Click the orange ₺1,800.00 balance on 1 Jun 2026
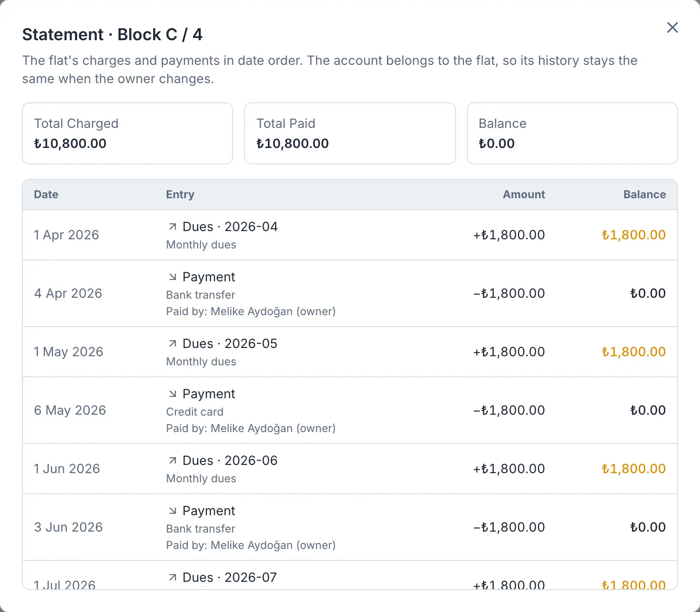This screenshot has width=700, height=612. pos(634,469)
